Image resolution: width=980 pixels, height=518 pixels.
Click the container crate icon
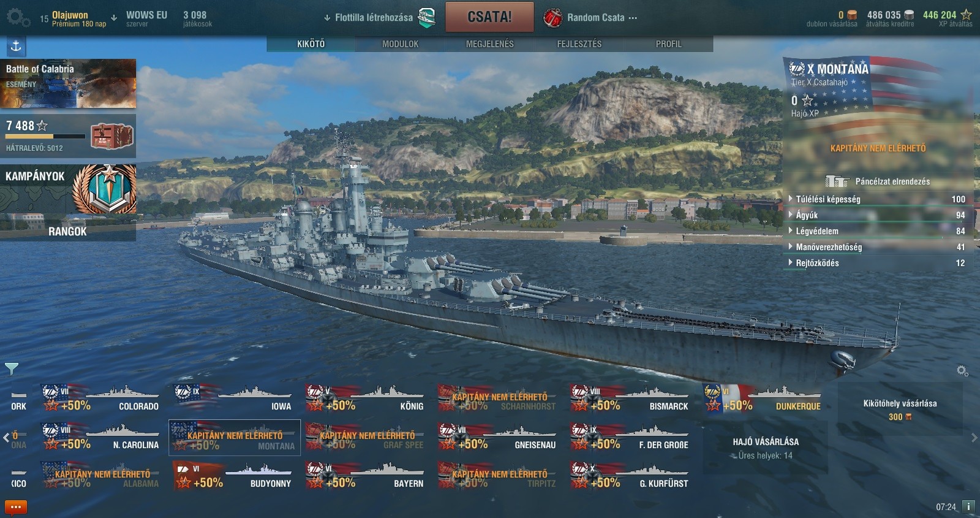point(111,136)
